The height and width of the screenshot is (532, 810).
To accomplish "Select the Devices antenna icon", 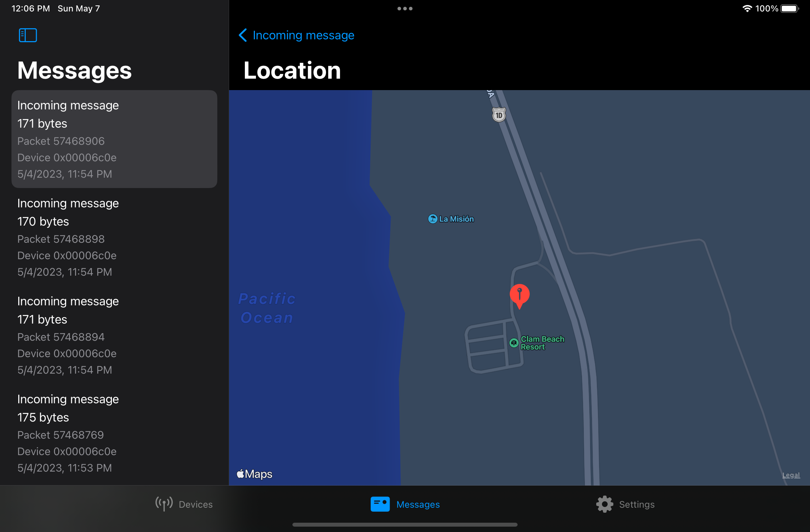I will point(164,504).
